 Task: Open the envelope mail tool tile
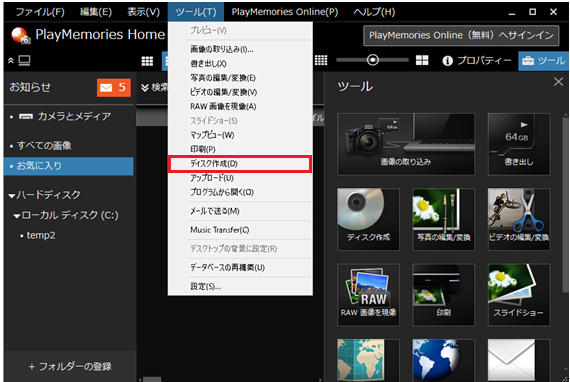519,360
